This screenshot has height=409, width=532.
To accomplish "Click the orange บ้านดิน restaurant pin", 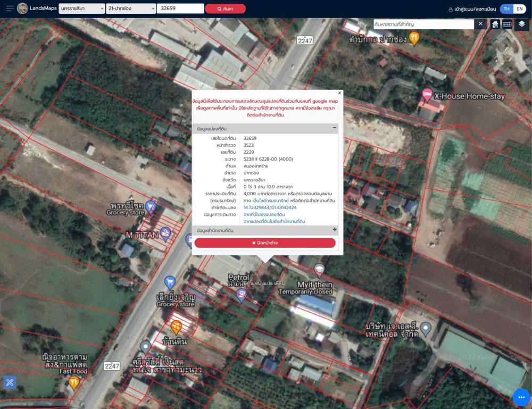I will pos(176,327).
